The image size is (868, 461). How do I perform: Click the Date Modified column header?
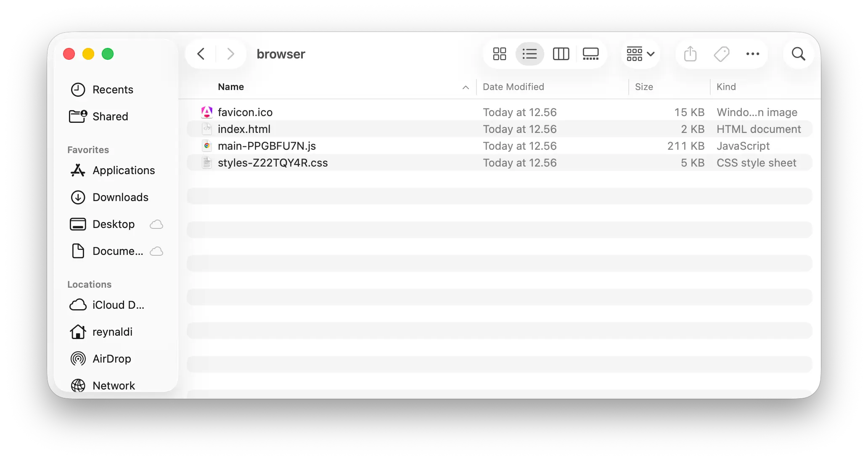[x=513, y=87]
